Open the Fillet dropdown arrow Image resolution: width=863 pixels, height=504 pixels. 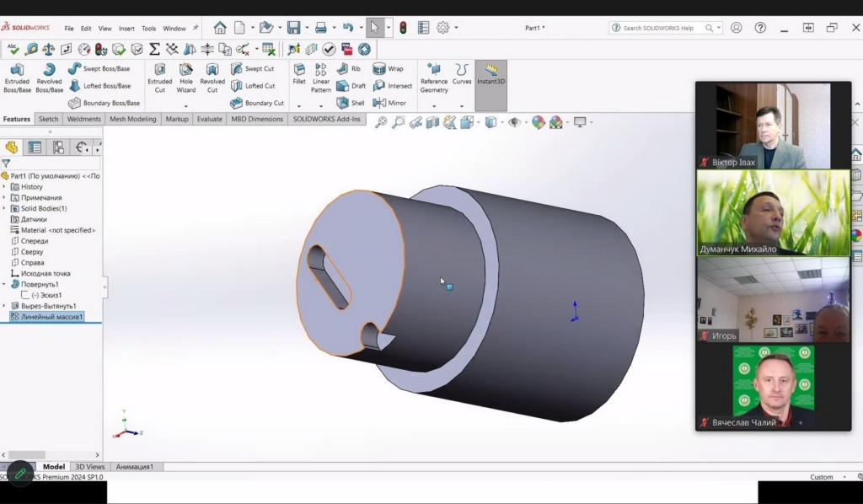coord(299,106)
